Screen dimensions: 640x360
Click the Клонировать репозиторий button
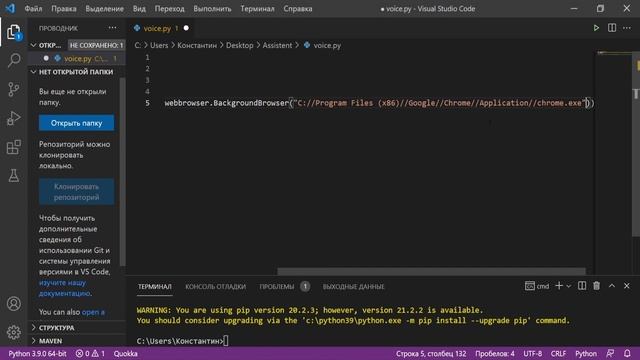point(76,191)
